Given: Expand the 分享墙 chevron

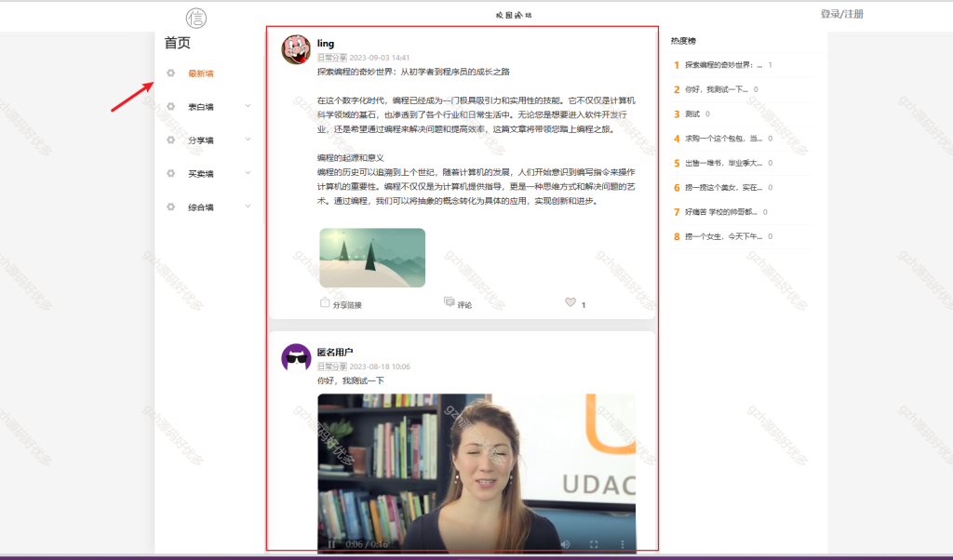Looking at the screenshot, I should 248,140.
